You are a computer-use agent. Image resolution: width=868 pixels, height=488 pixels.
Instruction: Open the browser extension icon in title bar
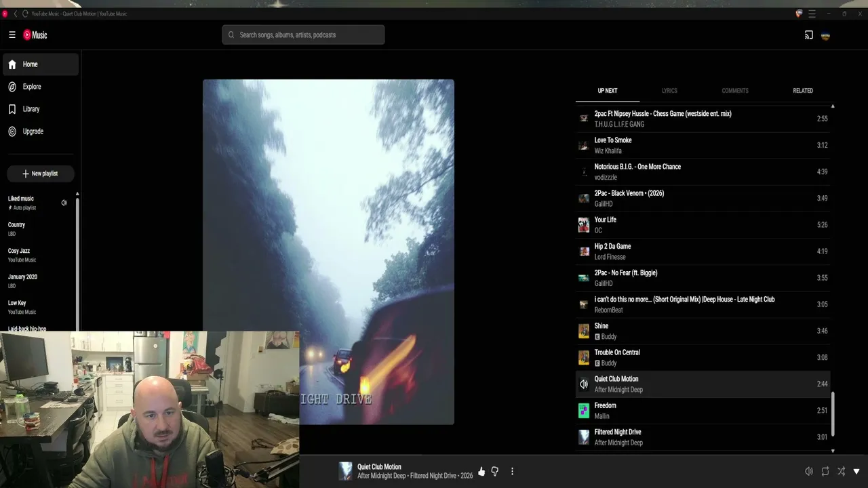[x=798, y=14]
